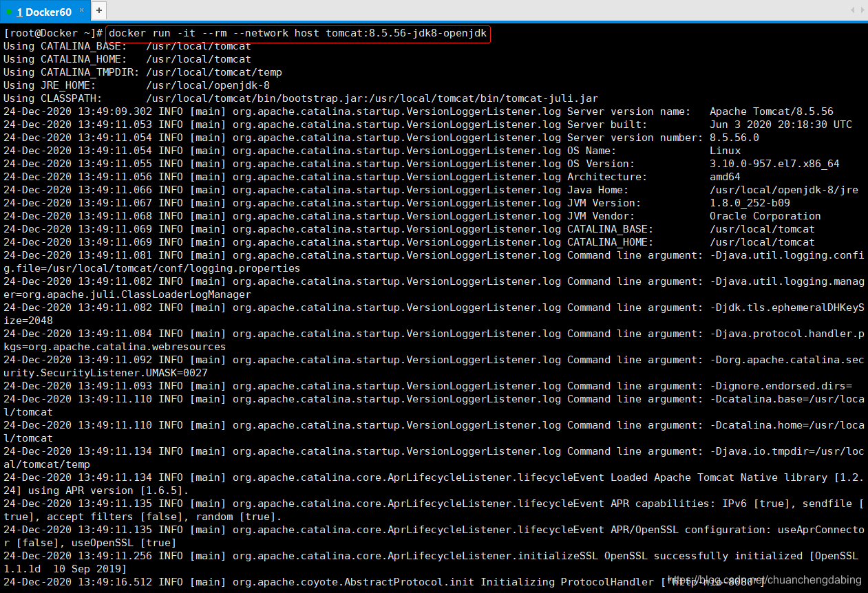Image resolution: width=868 pixels, height=593 pixels.
Task: Click the 'Using CLASSPATH:' label
Action: click(x=53, y=98)
